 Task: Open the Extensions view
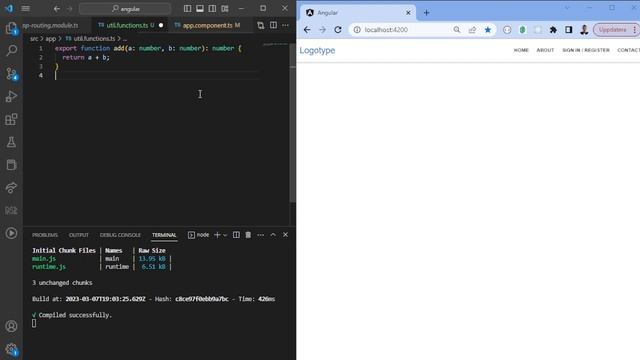coord(11,119)
